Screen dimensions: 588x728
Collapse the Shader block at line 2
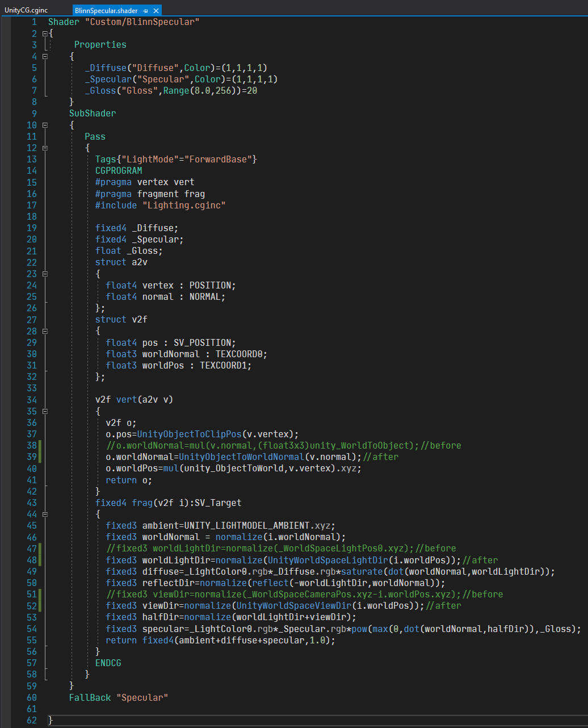coord(45,34)
